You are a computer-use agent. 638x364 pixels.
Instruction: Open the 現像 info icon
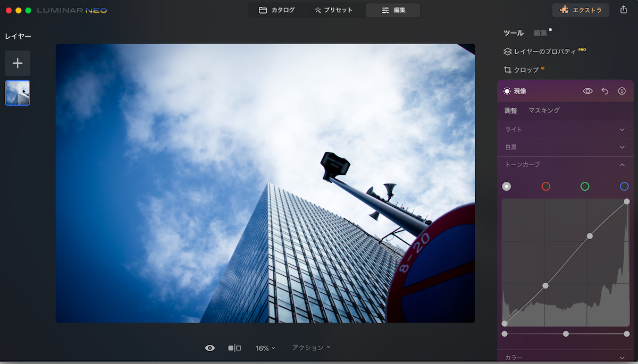(622, 91)
